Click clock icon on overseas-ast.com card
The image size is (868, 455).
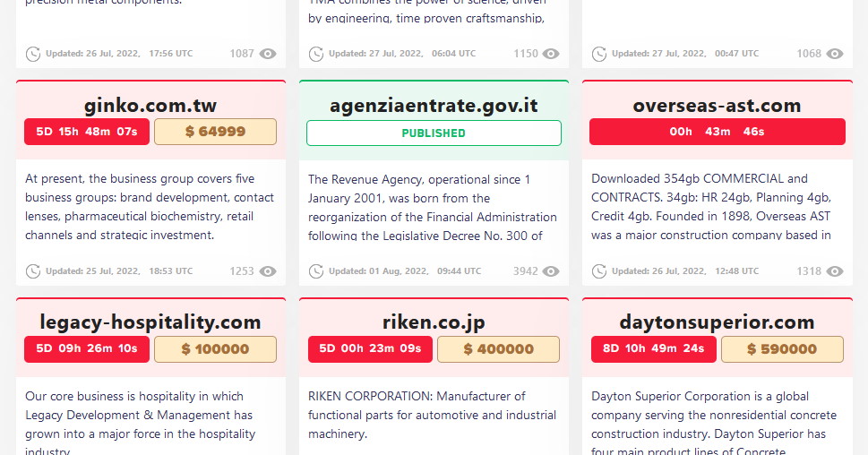(x=599, y=271)
